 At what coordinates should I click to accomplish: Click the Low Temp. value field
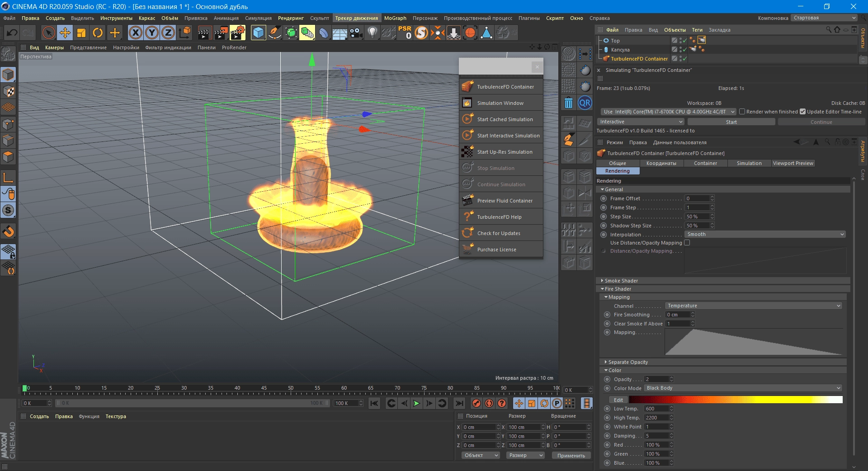(657, 409)
